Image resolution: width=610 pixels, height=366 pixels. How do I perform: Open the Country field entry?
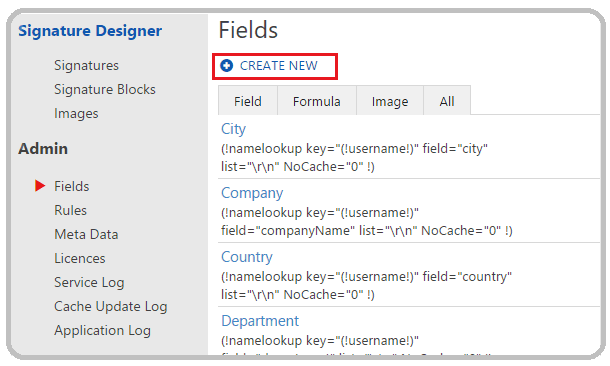(247, 257)
